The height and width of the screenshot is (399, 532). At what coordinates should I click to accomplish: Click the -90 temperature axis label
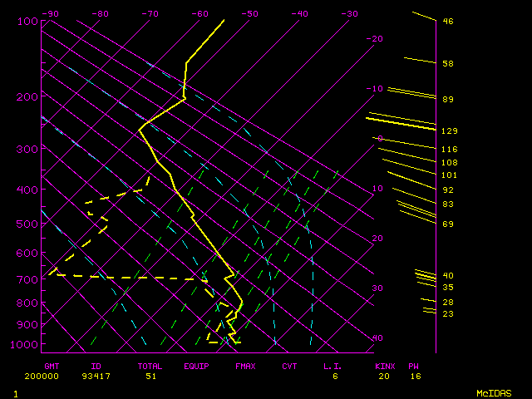click(51, 14)
